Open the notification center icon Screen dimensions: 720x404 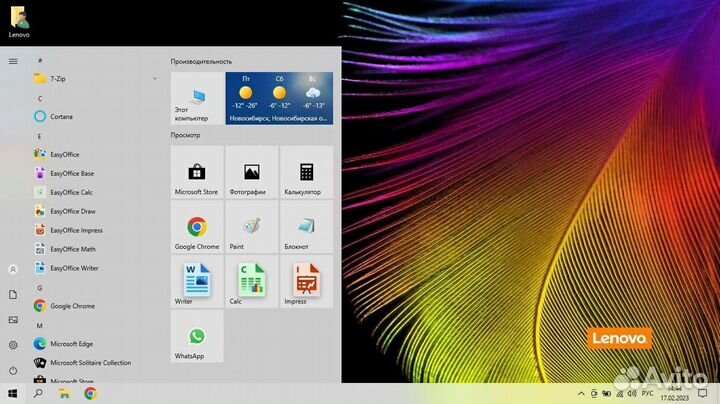[703, 393]
